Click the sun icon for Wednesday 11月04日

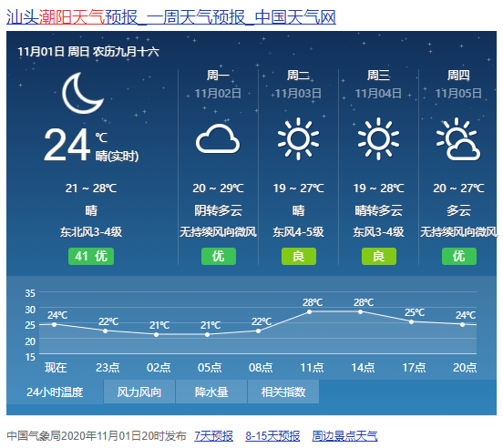[x=378, y=138]
